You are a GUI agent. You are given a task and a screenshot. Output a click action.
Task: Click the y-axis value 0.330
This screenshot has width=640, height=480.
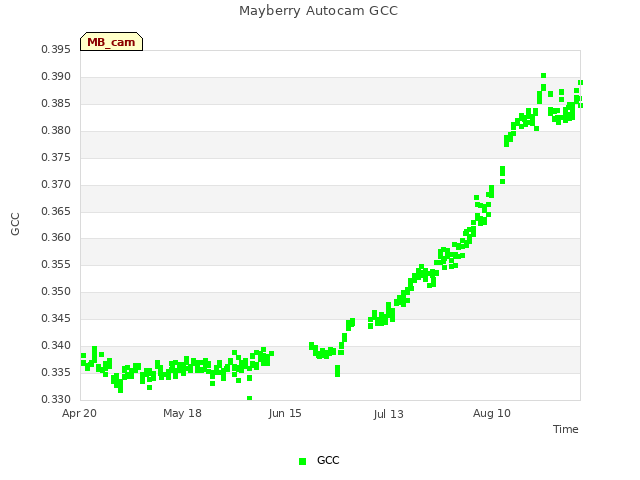[x=56, y=399]
